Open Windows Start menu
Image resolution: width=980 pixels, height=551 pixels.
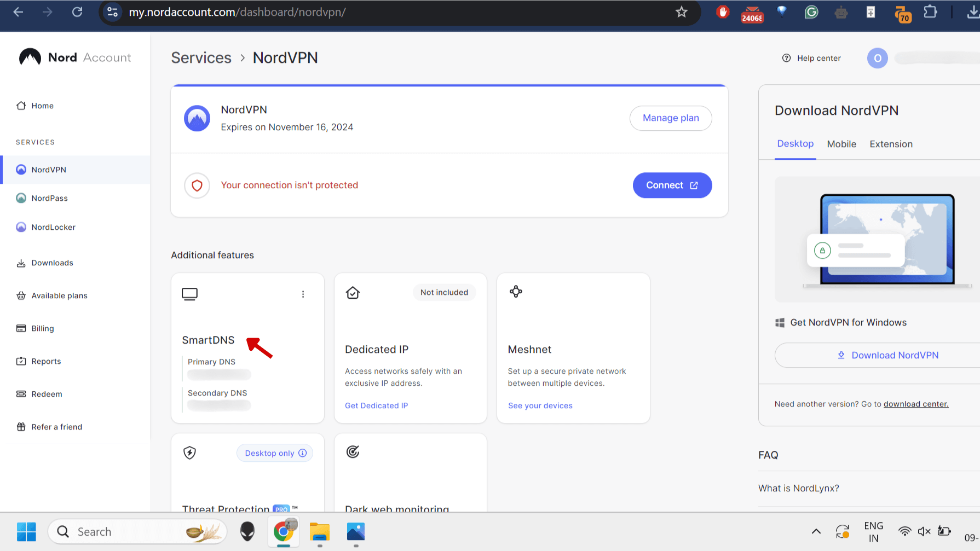[26, 531]
